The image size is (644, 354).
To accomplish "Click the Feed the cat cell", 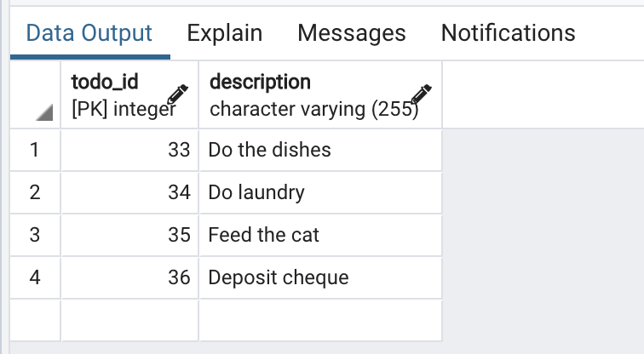I will click(x=321, y=235).
